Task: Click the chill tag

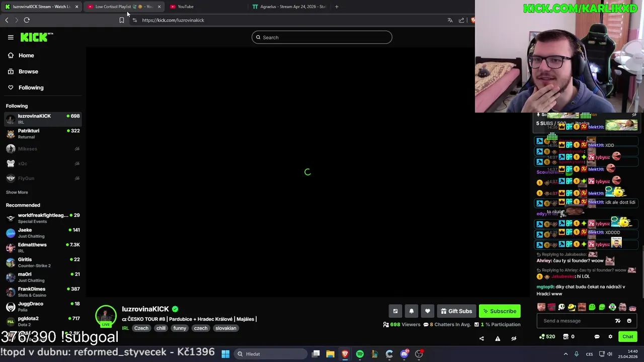Action: tap(161, 328)
